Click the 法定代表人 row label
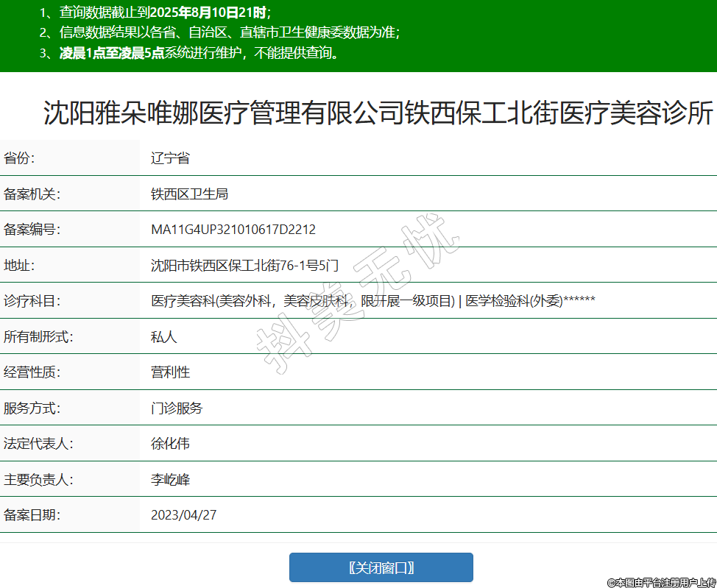 click(x=38, y=444)
